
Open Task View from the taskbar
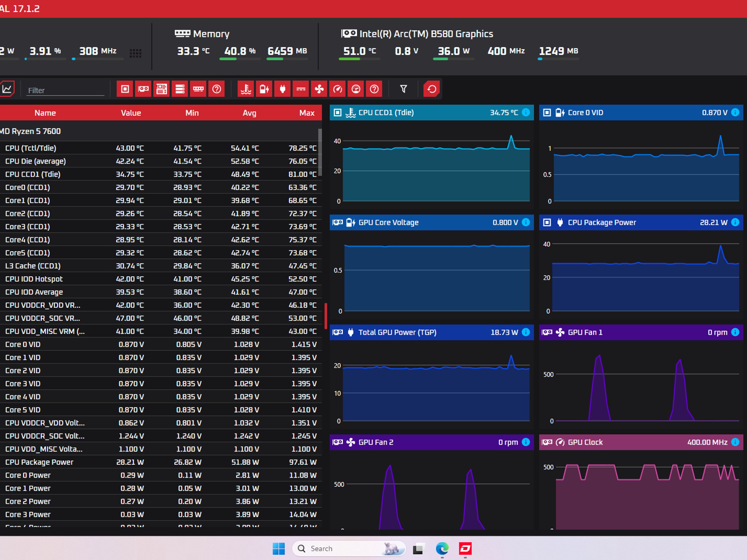pyautogui.click(x=418, y=548)
